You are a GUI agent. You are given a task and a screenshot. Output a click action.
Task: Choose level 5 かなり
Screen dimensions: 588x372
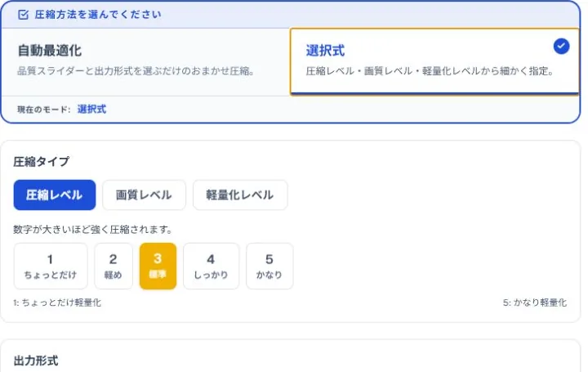pos(269,267)
